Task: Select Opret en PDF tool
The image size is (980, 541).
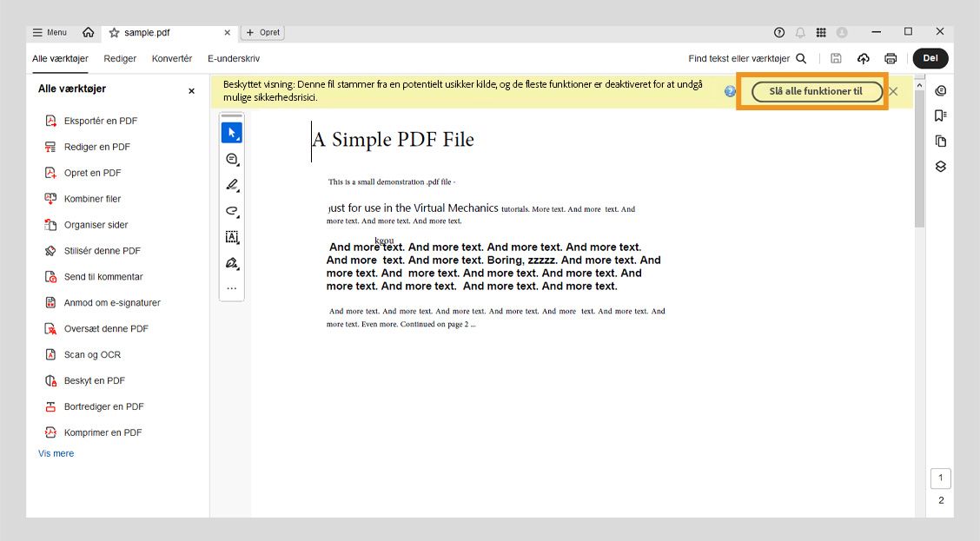Action: [x=83, y=173]
